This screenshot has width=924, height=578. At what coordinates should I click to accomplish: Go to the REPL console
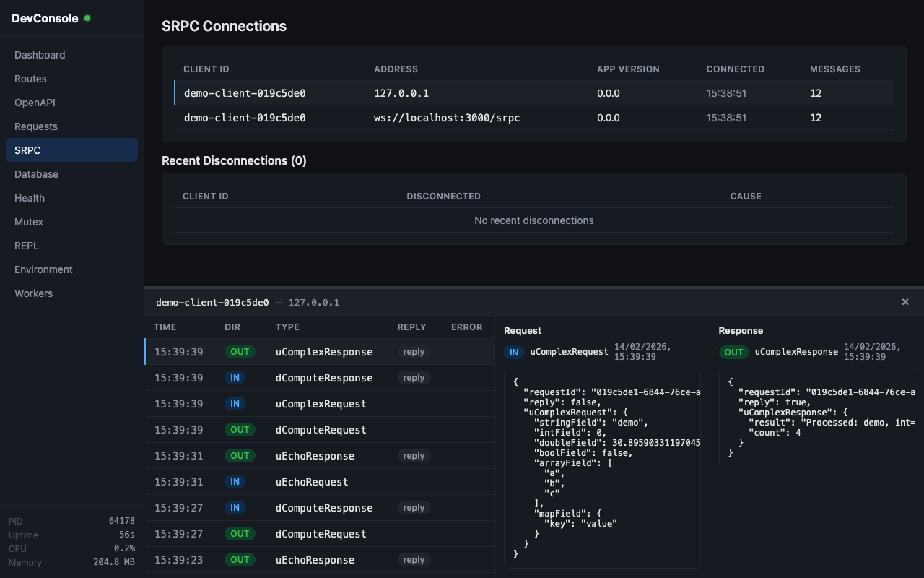26,246
